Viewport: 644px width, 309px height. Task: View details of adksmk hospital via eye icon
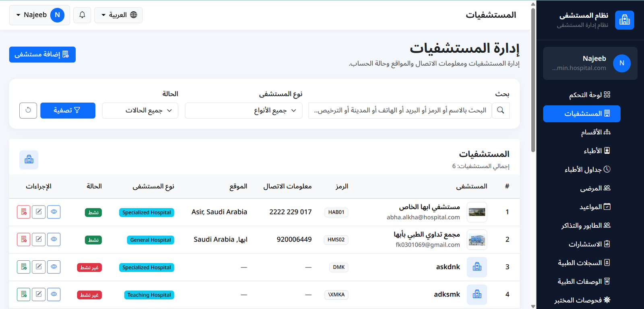click(x=54, y=295)
